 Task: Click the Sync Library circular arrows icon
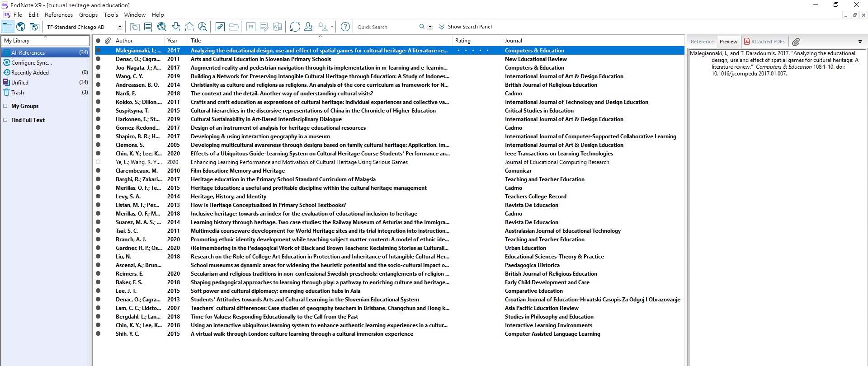pyautogui.click(x=295, y=27)
